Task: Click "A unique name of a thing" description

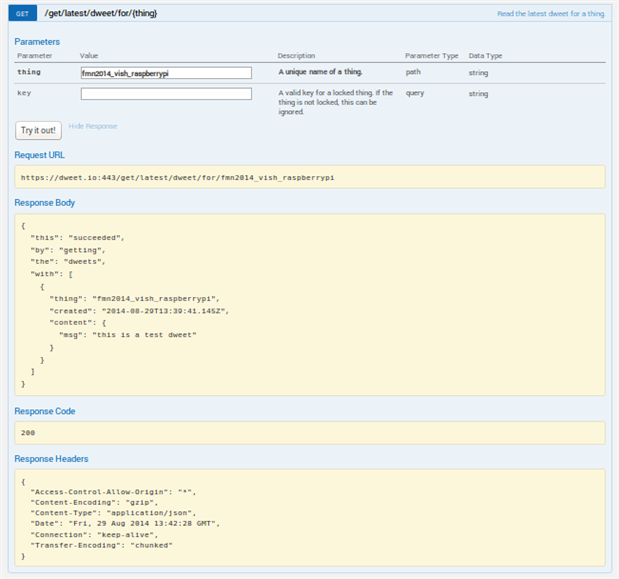Action: pos(320,73)
